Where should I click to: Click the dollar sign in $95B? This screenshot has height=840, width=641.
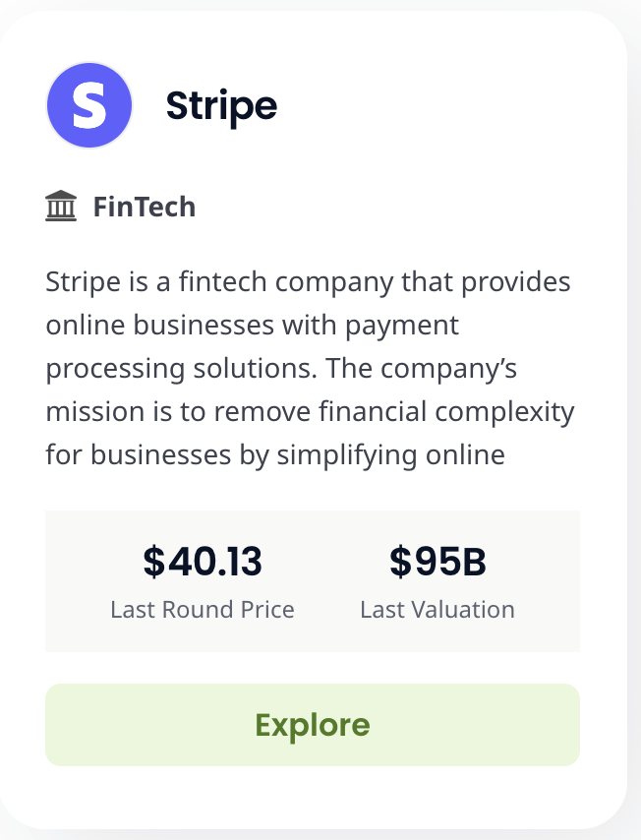click(x=400, y=562)
